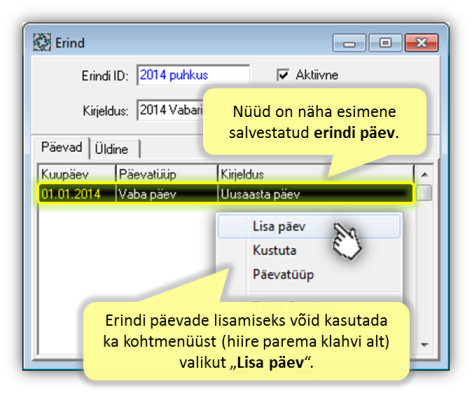
Task: Open the Üldine tab
Action: tap(111, 149)
